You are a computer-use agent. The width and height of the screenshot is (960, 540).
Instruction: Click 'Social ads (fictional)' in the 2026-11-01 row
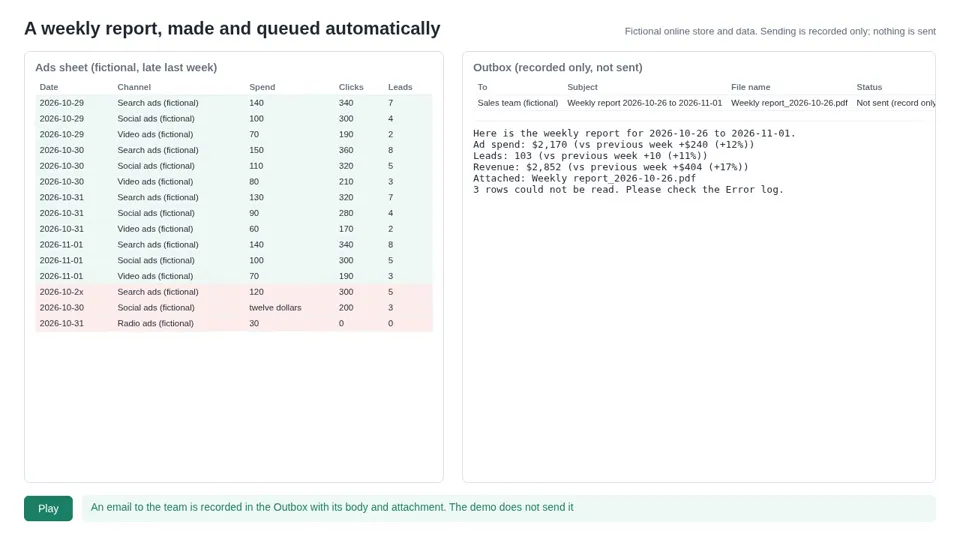156,260
